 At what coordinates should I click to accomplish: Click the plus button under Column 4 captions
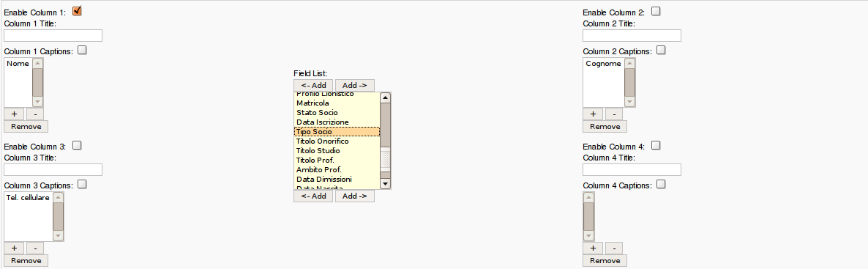click(x=593, y=248)
